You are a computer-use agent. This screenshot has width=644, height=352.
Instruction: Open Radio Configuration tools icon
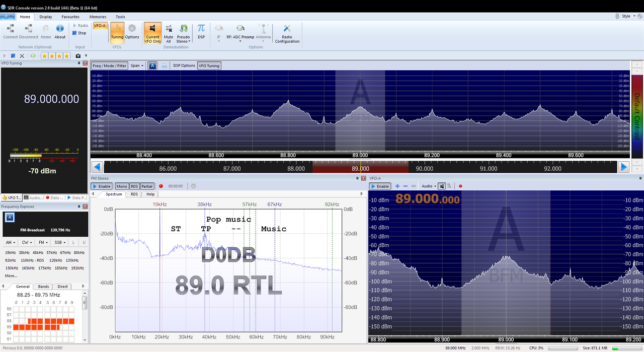287,33
